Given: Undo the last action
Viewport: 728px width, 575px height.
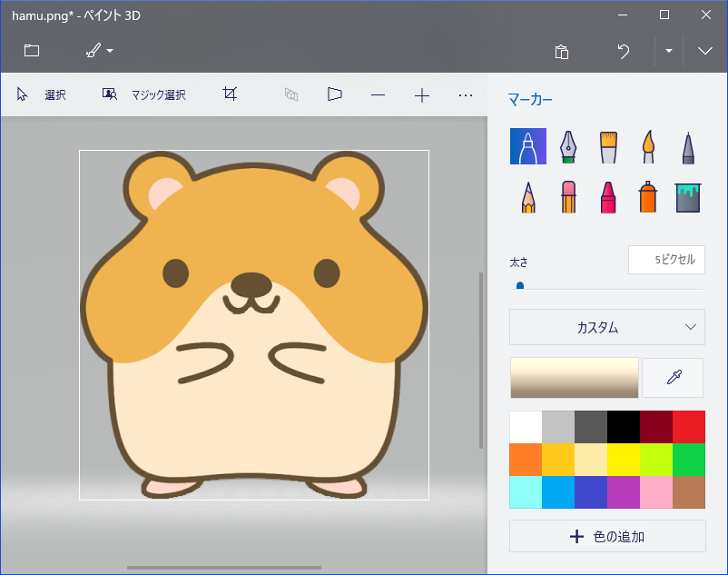Looking at the screenshot, I should coord(624,51).
